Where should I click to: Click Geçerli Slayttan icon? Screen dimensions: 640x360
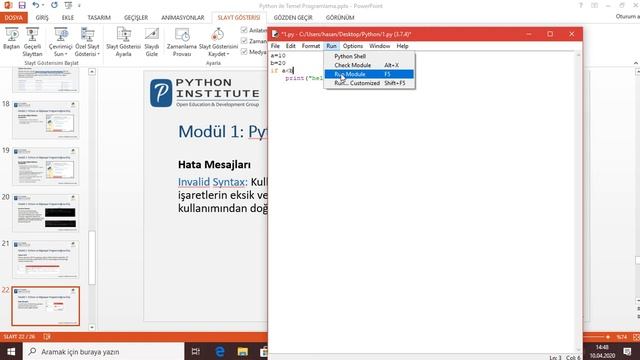[32, 41]
